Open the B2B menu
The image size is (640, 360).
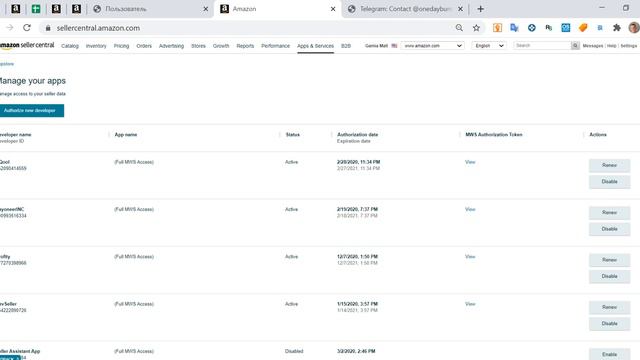346,46
